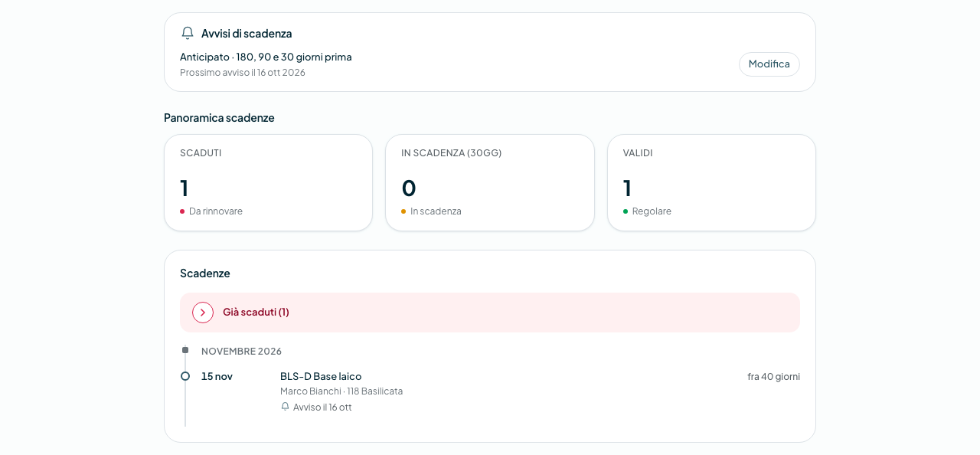Click the Avviso il 16 ott text
980x455 pixels.
click(322, 408)
